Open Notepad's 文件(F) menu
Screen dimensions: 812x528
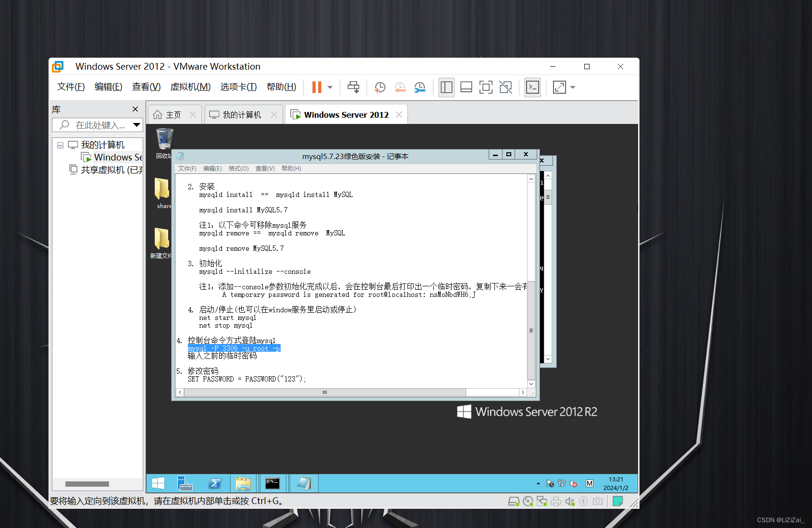coord(187,169)
